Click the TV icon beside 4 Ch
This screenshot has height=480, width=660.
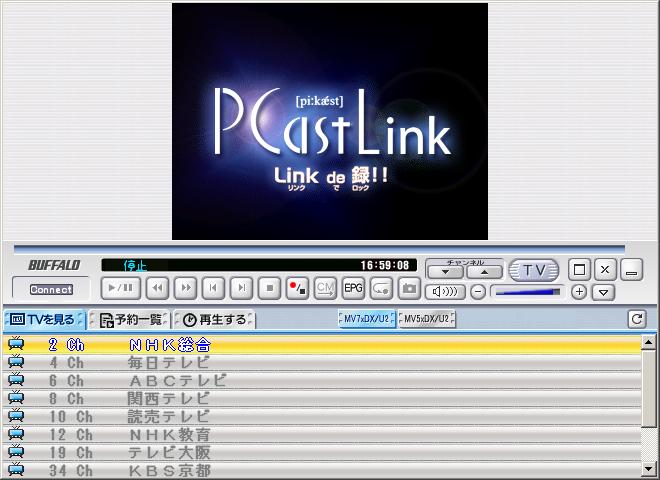pos(16,362)
